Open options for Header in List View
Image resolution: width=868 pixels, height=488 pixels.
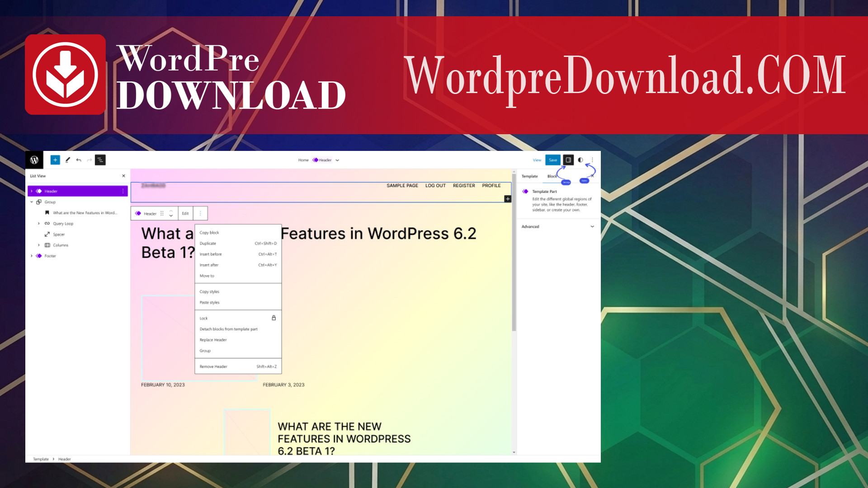123,192
